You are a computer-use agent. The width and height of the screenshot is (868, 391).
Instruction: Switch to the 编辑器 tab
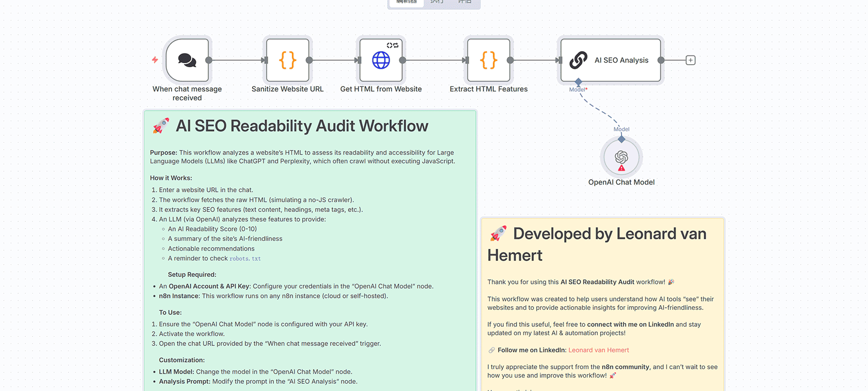tap(407, 2)
